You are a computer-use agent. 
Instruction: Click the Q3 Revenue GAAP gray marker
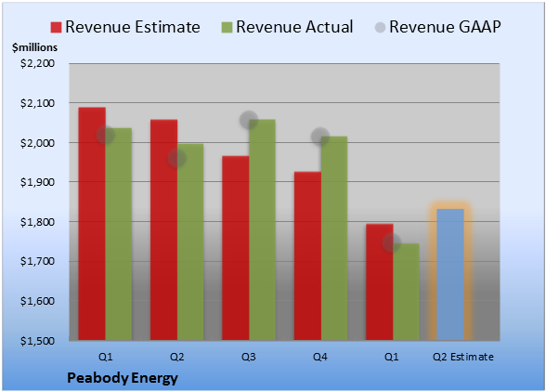coord(249,120)
